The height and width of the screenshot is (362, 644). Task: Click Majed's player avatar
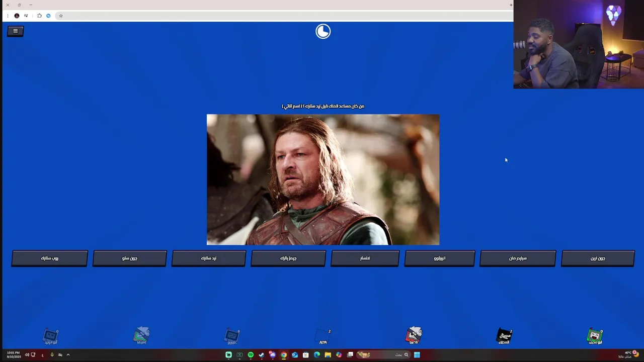(142, 335)
